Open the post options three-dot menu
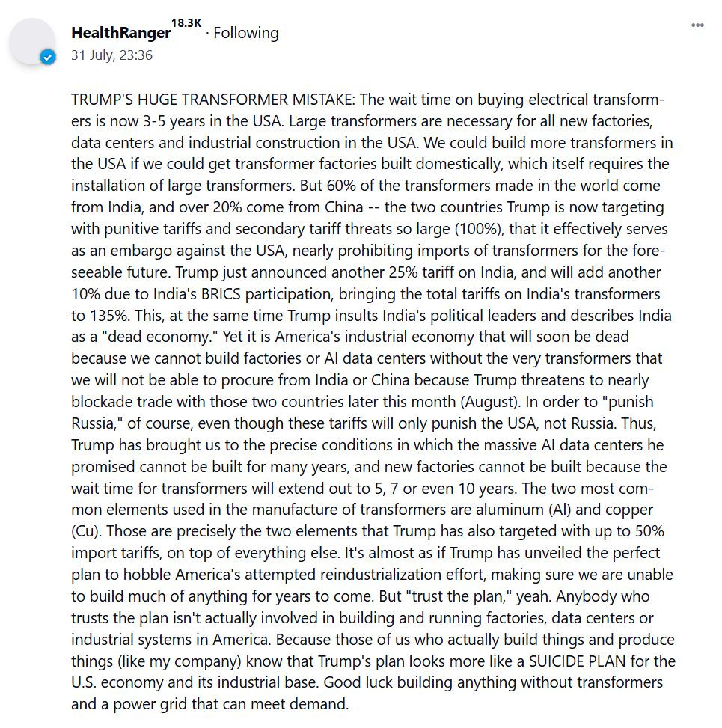Screen dimensions: 722x728 pos(697,25)
